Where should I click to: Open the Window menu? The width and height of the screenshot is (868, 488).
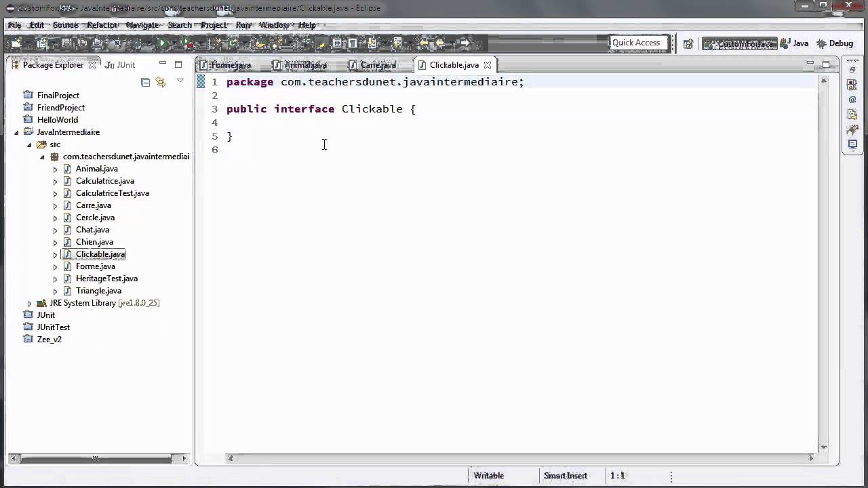(x=275, y=25)
